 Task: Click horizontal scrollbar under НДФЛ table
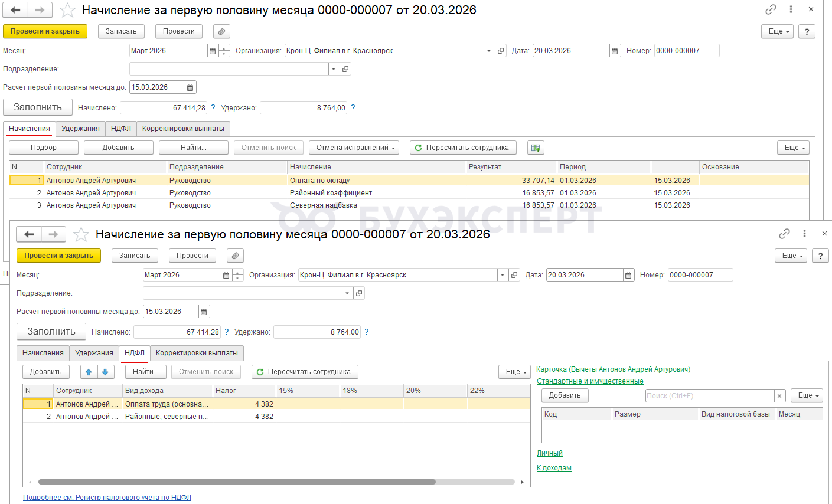pyautogui.click(x=237, y=482)
